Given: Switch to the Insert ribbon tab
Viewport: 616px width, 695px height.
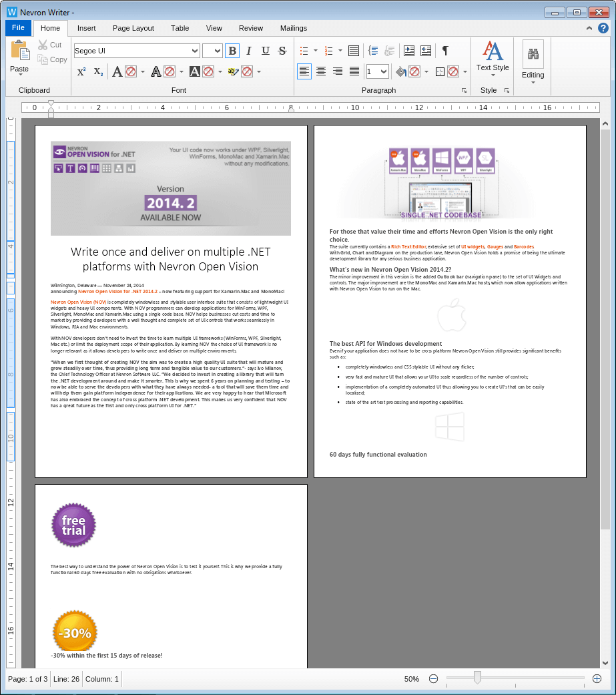Looking at the screenshot, I should [86, 28].
